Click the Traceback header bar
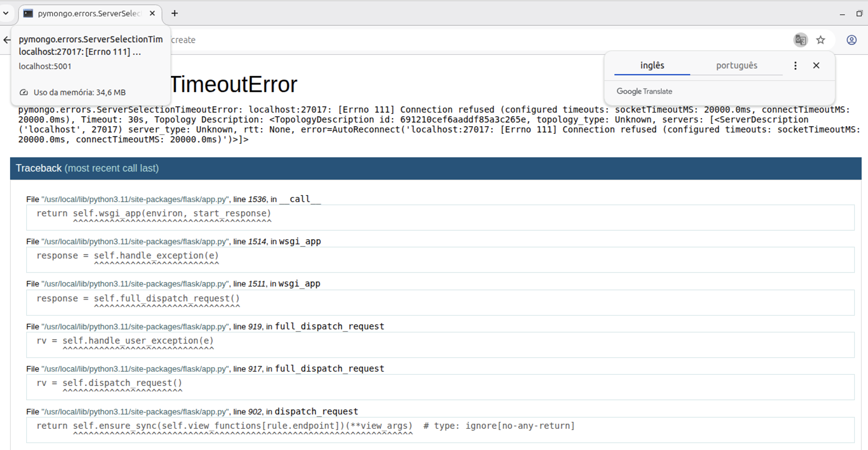 (435, 168)
